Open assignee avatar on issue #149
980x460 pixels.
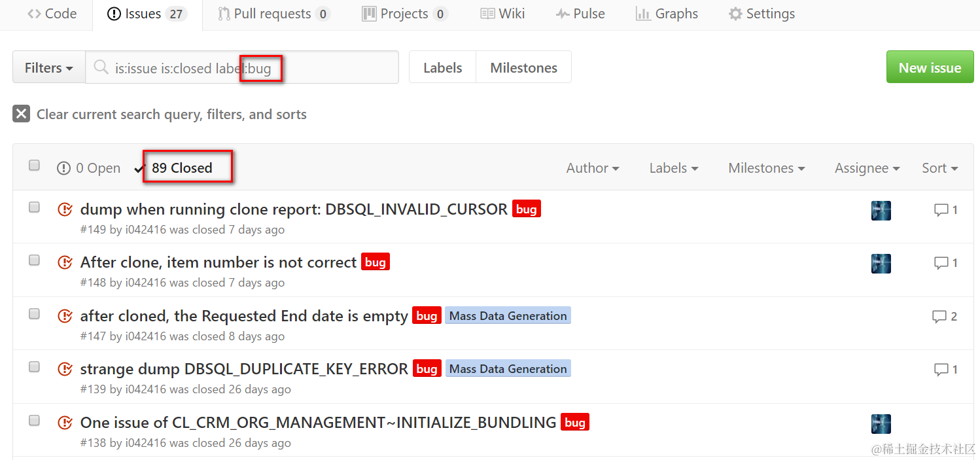click(x=881, y=210)
